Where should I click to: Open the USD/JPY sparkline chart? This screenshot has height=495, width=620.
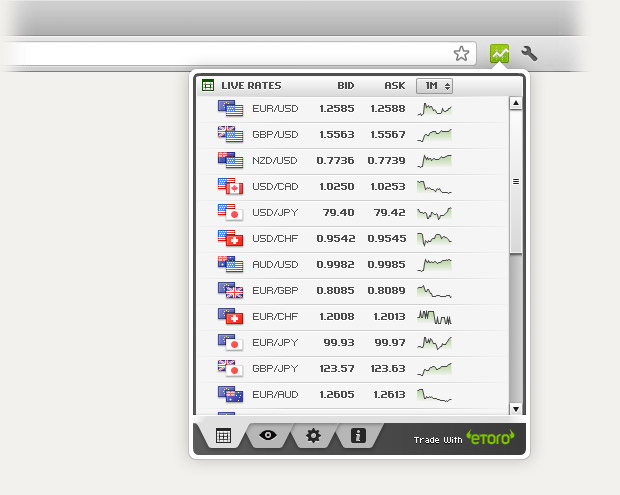click(x=434, y=213)
